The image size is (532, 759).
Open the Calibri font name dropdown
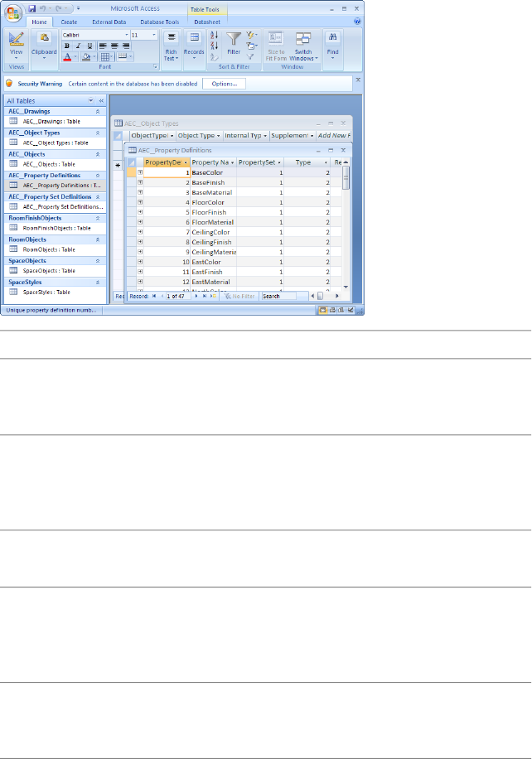pyautogui.click(x=127, y=35)
